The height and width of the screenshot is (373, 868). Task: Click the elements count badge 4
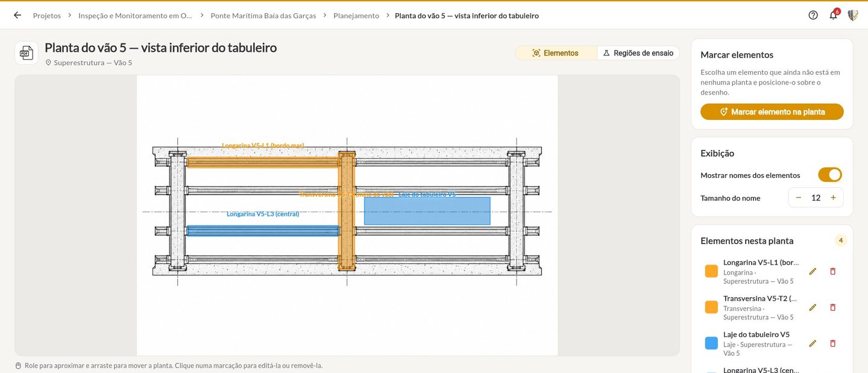click(840, 240)
